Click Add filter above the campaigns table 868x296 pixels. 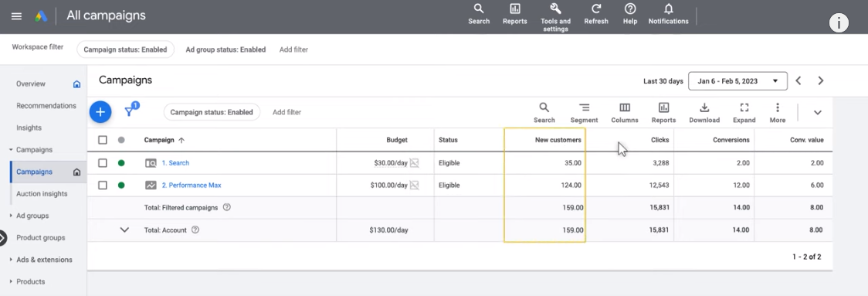287,112
